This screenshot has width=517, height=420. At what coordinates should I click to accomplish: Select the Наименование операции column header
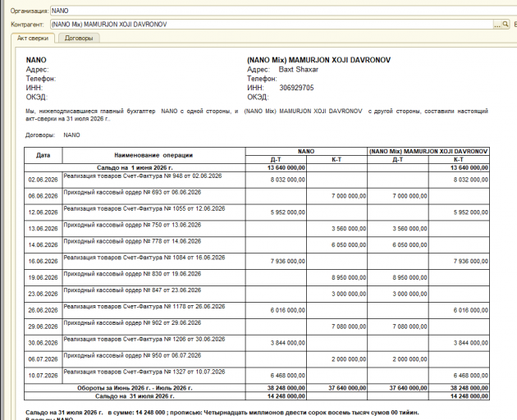[x=153, y=155]
